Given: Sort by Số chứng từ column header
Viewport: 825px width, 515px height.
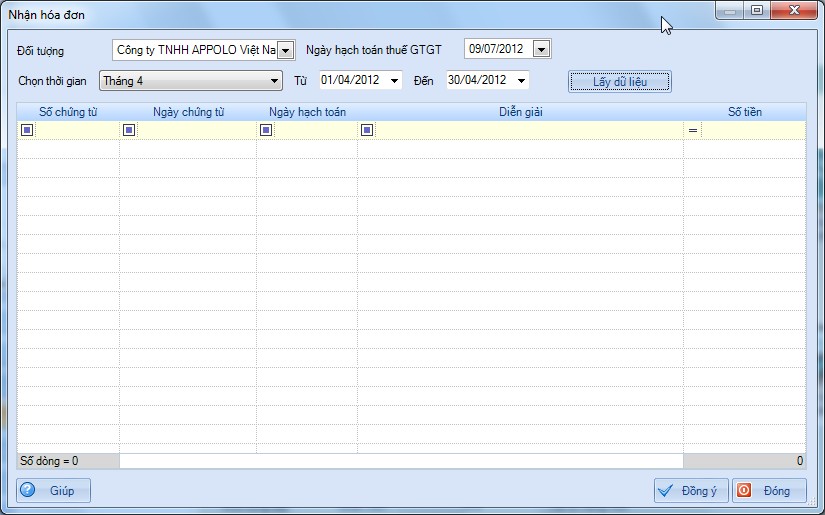Looking at the screenshot, I should tap(68, 112).
